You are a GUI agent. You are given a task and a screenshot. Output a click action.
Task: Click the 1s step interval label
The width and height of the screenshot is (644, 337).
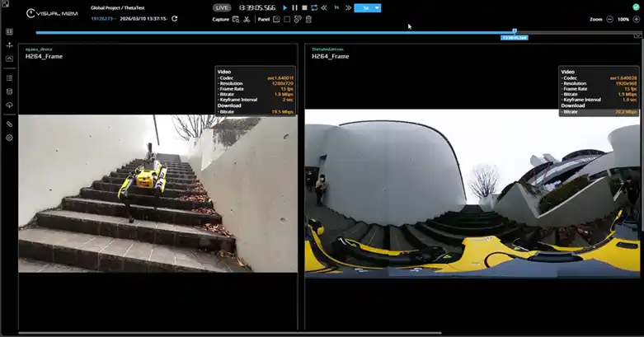click(x=336, y=7)
